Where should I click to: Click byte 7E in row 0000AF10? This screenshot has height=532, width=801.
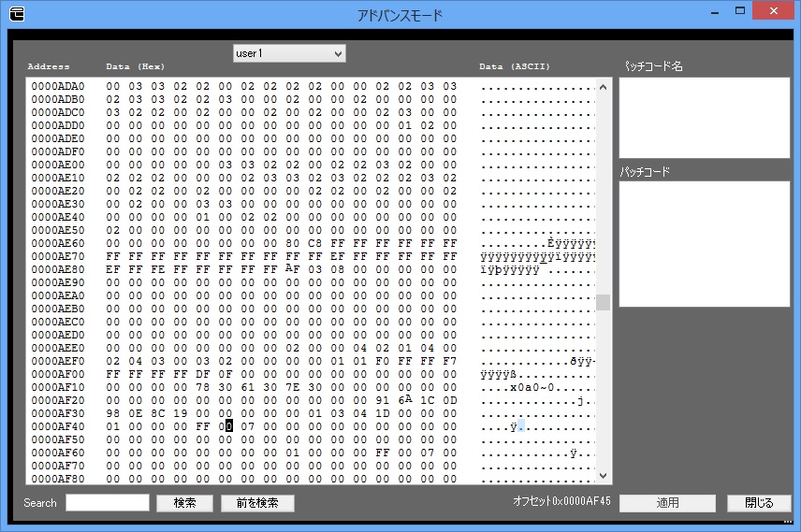[293, 387]
